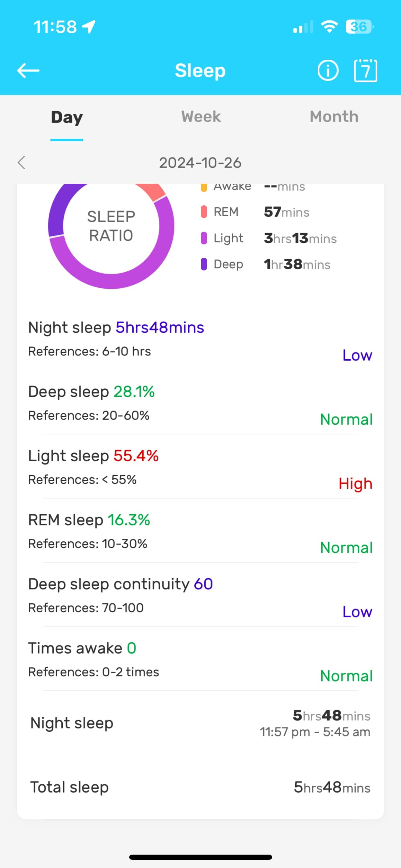401x868 pixels.
Task: Tap the Light sleep High status
Action: (355, 484)
